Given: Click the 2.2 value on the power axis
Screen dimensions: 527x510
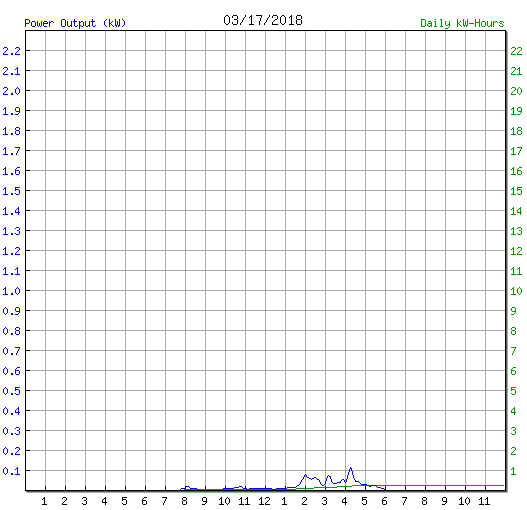Looking at the screenshot, I should pyautogui.click(x=11, y=51).
